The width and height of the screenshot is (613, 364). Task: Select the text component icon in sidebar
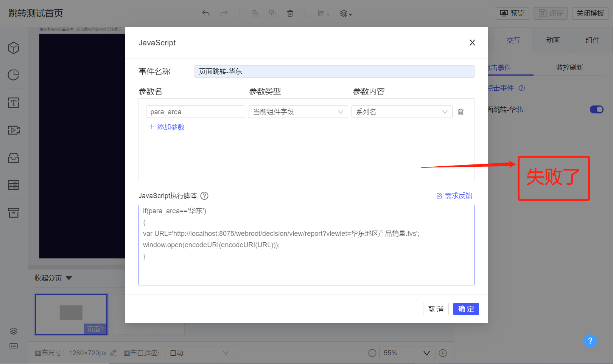click(x=14, y=103)
